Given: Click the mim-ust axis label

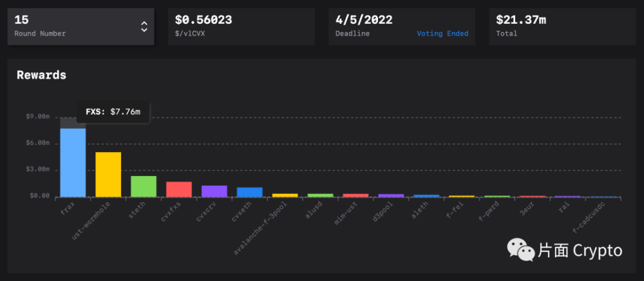Looking at the screenshot, I should pos(345,213).
